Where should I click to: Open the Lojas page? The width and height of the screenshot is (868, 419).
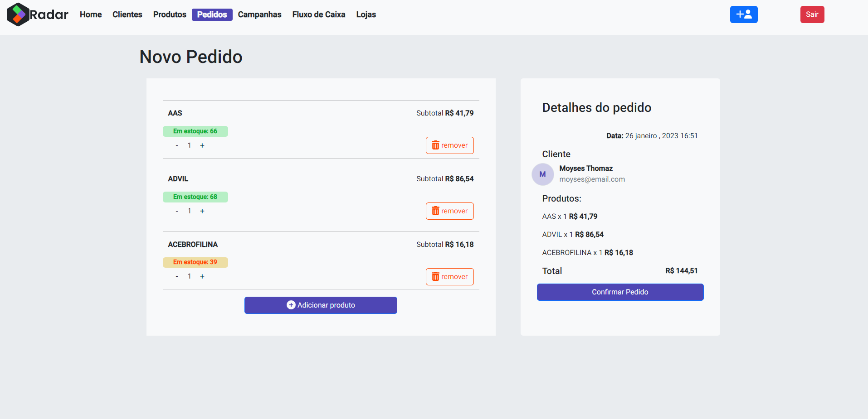(x=366, y=14)
